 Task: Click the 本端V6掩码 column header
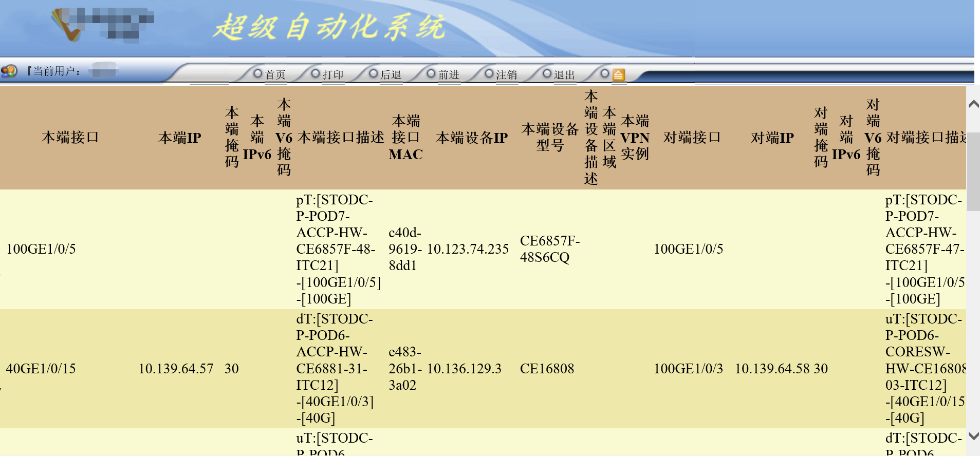tap(284, 138)
